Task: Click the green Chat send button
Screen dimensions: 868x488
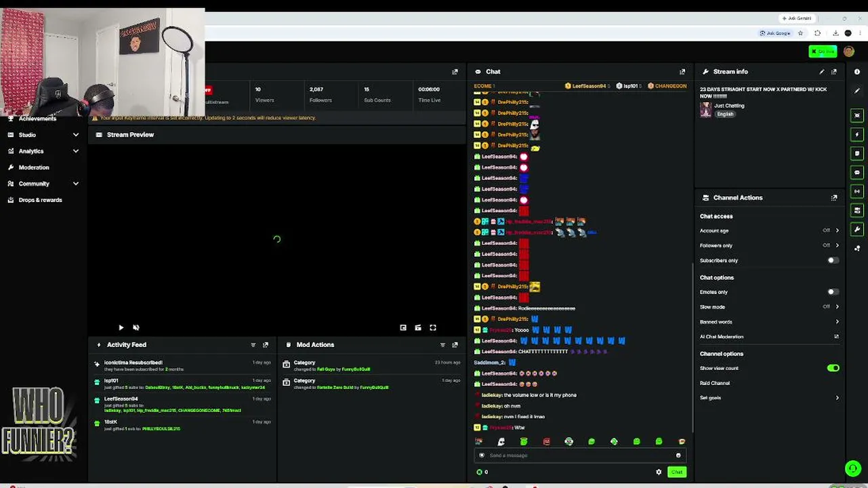Action: (x=676, y=472)
